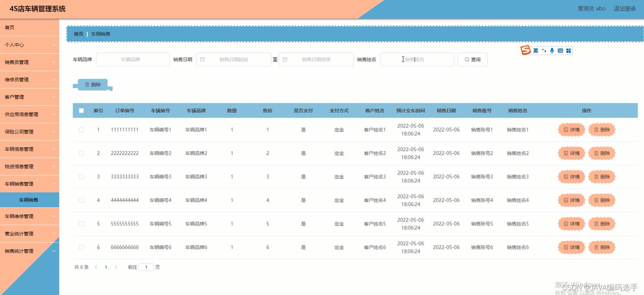
Task: Click the 查询 search button
Action: [x=472, y=59]
